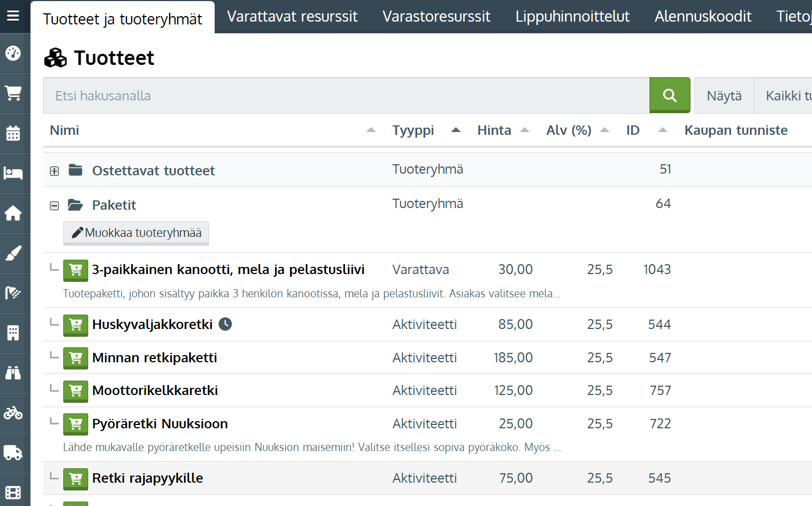Click the ID value 545
This screenshot has width=812, height=506.
(x=659, y=478)
